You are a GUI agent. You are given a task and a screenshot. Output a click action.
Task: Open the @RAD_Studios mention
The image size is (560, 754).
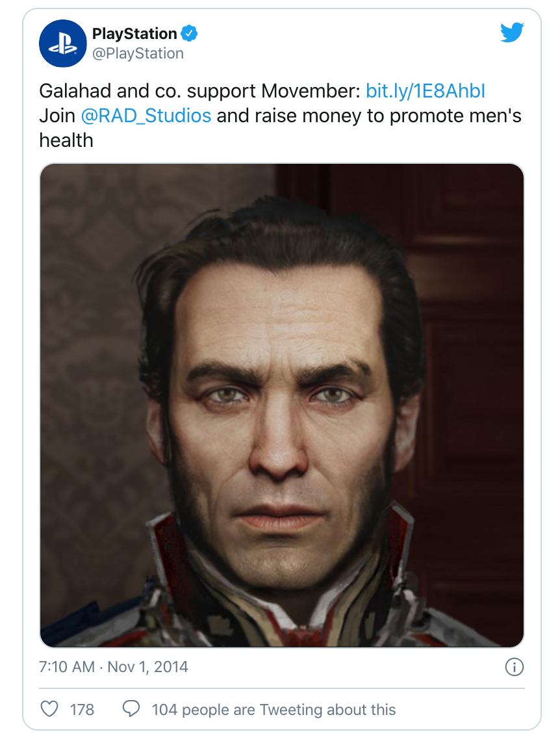coord(146,116)
